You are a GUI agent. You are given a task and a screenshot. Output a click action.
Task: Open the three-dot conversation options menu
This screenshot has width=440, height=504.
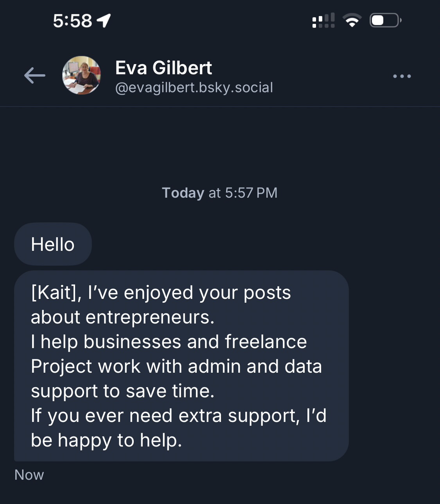[402, 76]
